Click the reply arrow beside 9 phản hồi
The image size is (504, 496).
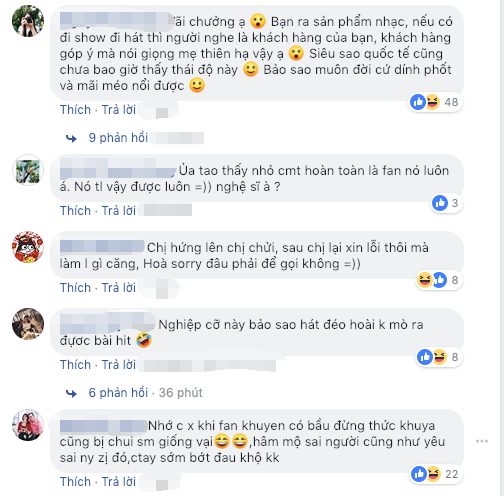[71, 138]
